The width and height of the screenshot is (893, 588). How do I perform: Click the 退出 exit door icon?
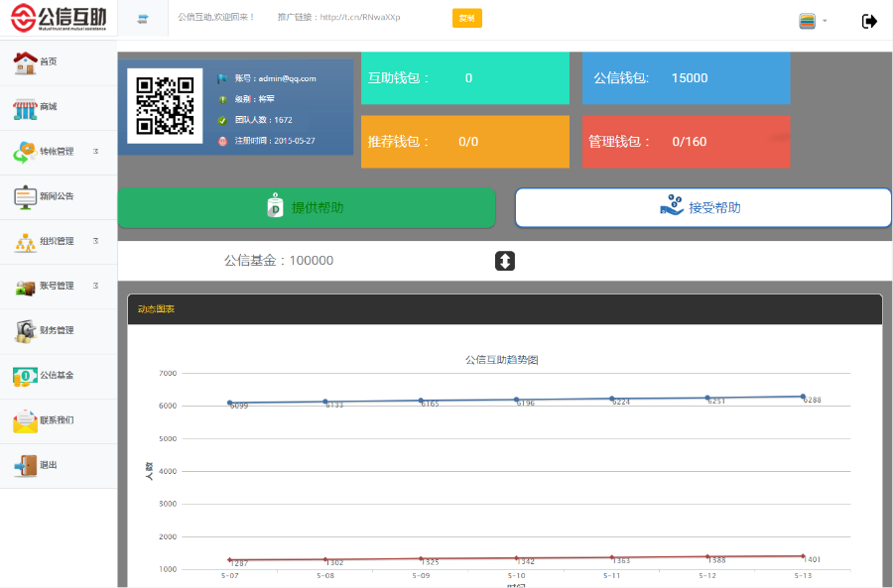click(25, 465)
